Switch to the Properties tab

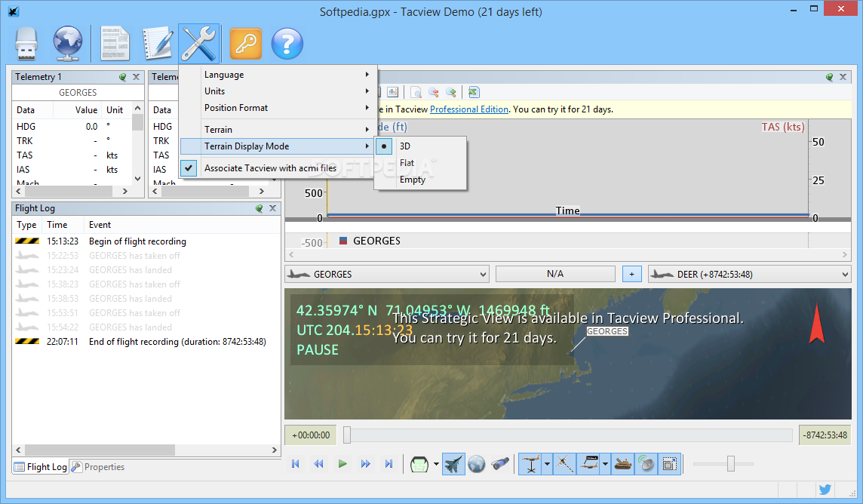click(x=99, y=466)
